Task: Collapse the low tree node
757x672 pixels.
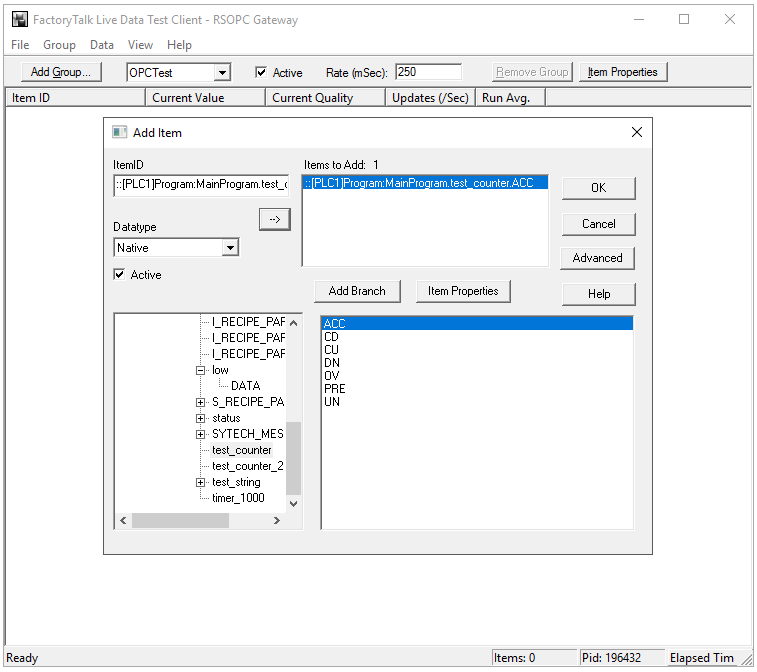Action: (200, 370)
